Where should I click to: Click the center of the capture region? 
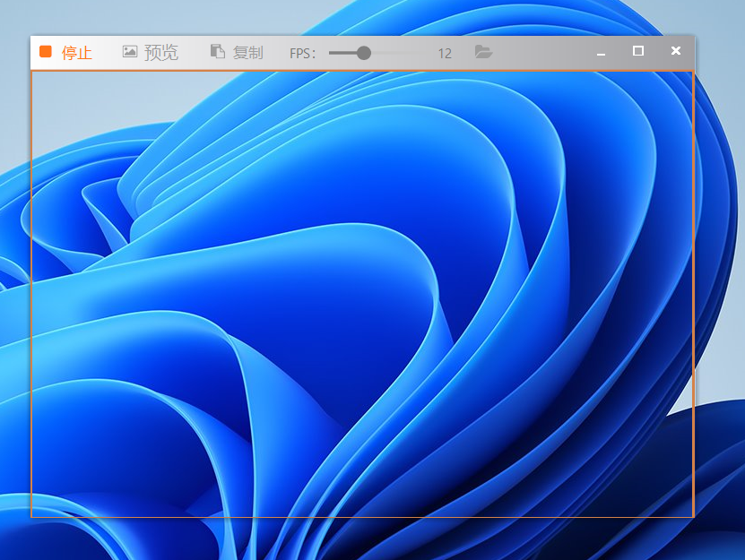[x=362, y=294]
